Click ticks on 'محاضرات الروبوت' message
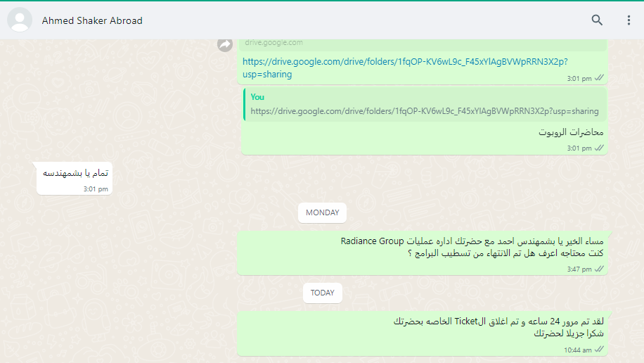The image size is (644, 363). point(599,148)
